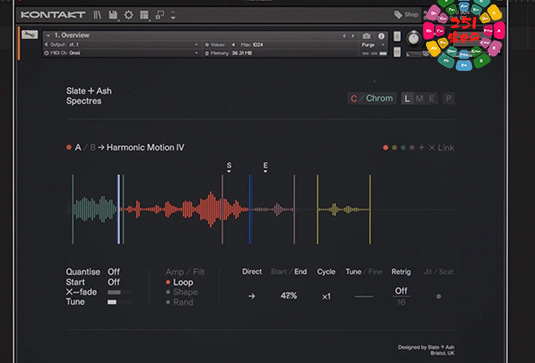
Task: Go to previous instrument preset arrow
Action: click(x=344, y=36)
